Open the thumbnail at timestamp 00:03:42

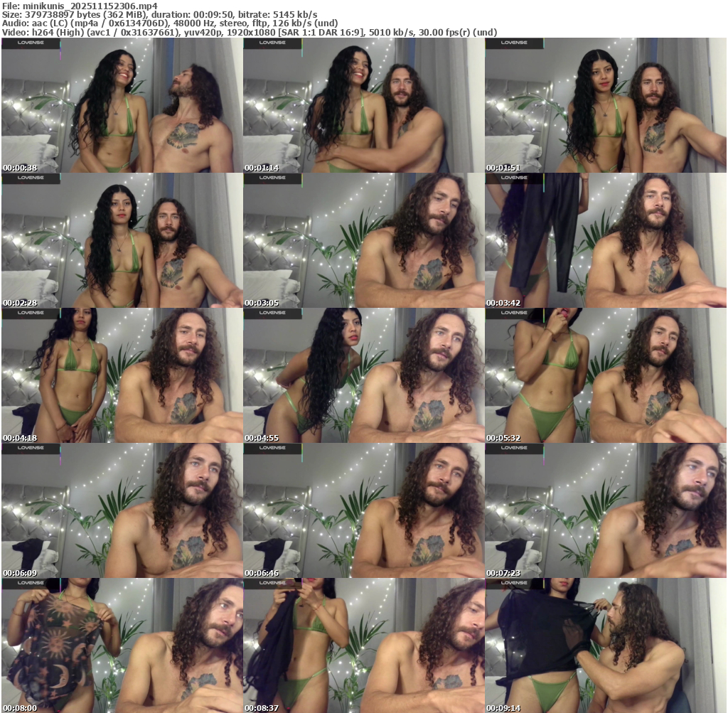(x=606, y=240)
